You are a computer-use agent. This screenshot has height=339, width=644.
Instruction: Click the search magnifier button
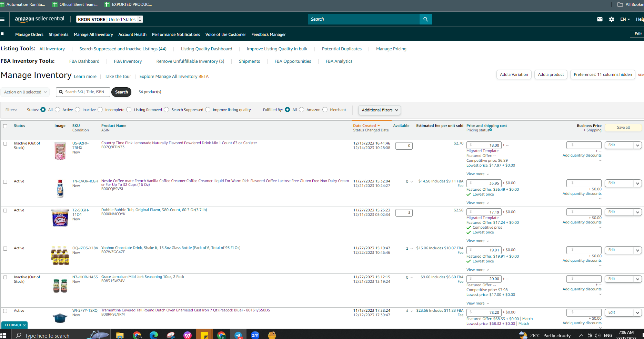(x=425, y=19)
